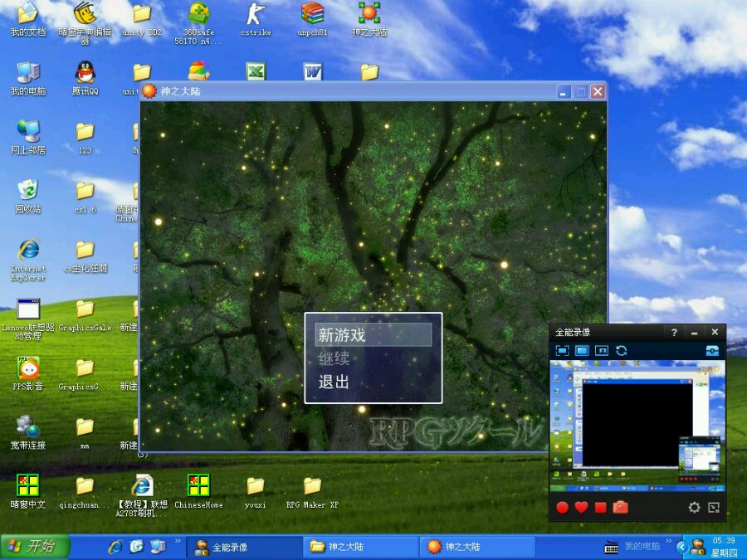This screenshot has height=560, width=747.
Task: Open unity 3D2 folder on desktop
Action: coord(142,20)
